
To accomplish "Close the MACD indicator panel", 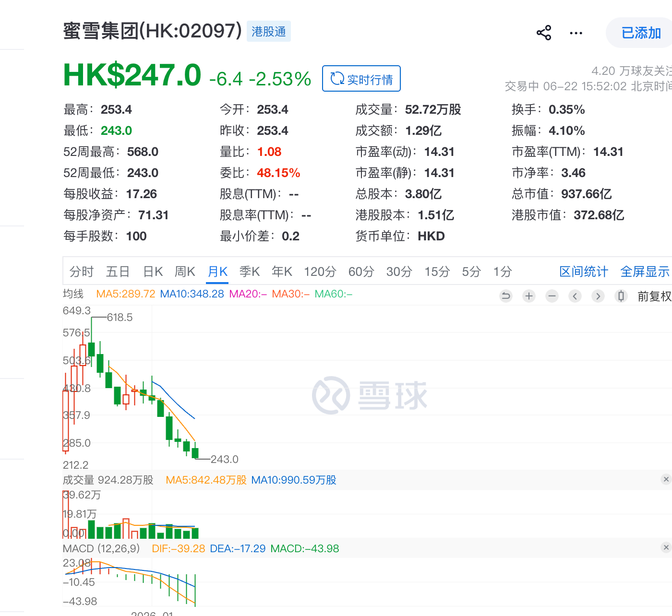I will pyautogui.click(x=666, y=547).
